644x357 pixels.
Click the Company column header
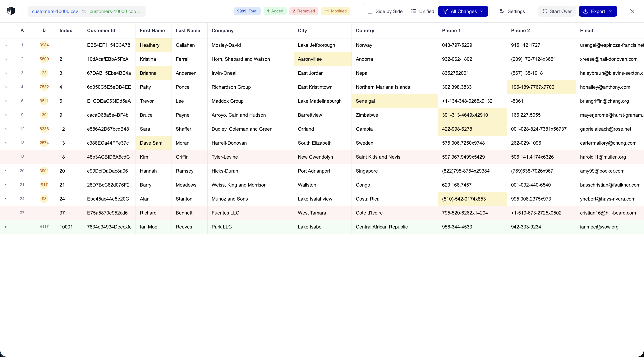coord(223,30)
